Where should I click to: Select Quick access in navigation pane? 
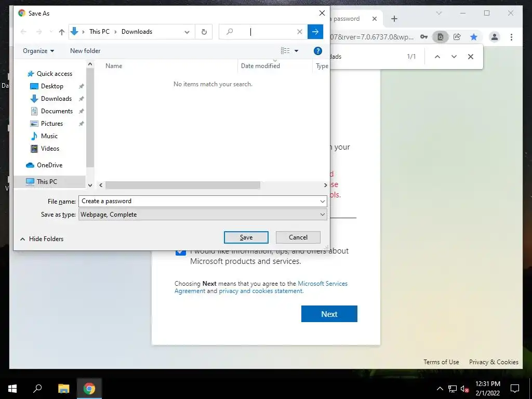[50, 74]
